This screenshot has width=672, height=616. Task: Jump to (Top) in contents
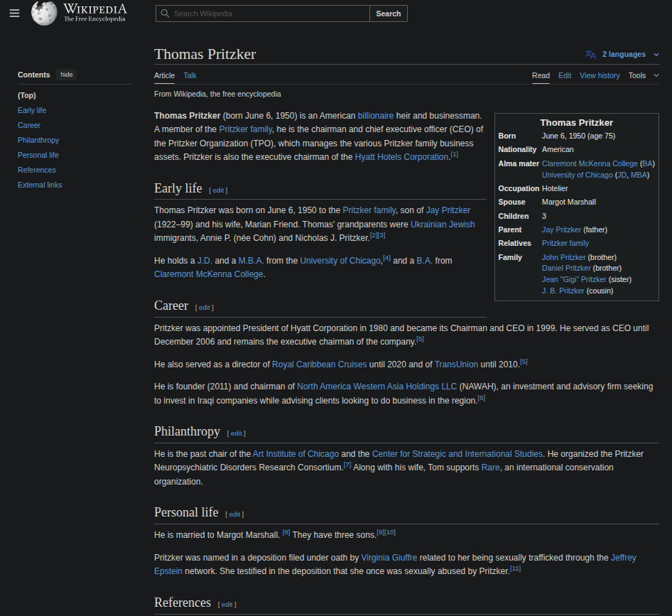click(x=26, y=95)
